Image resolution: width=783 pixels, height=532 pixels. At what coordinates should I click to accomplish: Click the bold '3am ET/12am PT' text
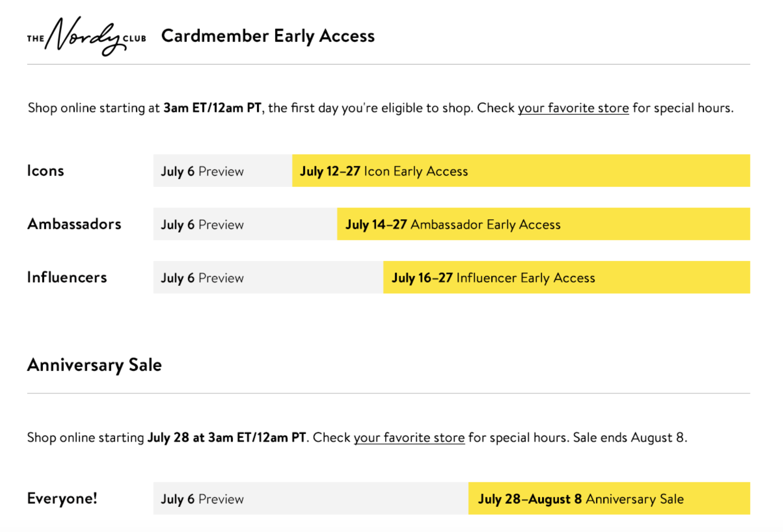click(212, 108)
